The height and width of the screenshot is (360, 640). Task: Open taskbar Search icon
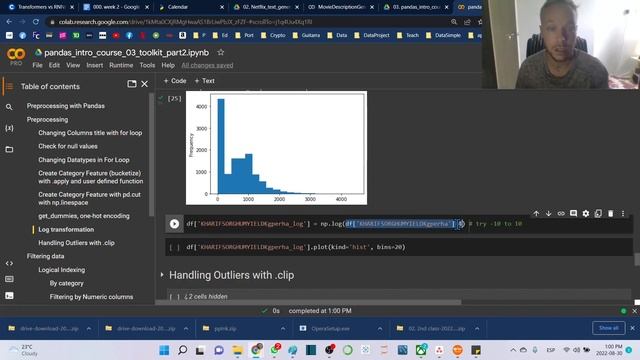click(x=182, y=350)
